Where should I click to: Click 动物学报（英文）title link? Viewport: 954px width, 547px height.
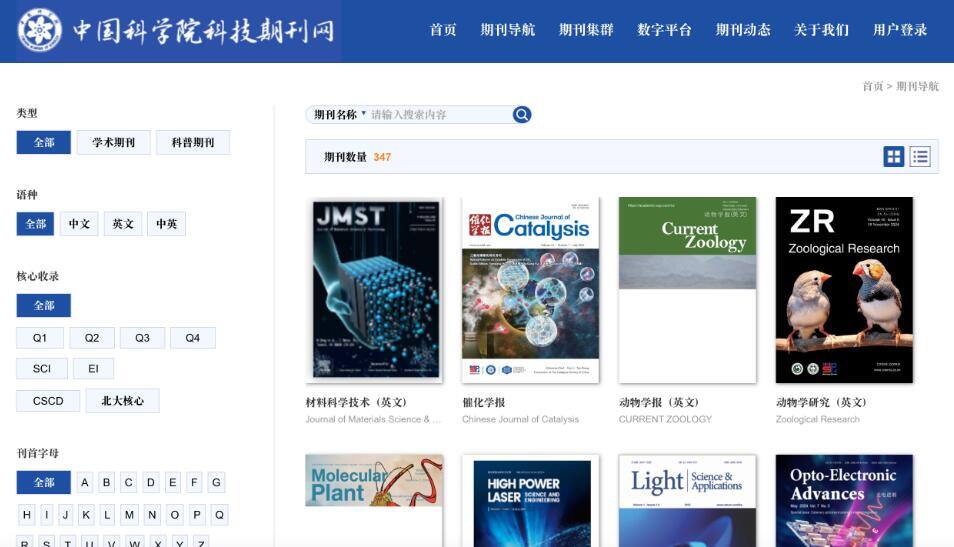point(659,402)
